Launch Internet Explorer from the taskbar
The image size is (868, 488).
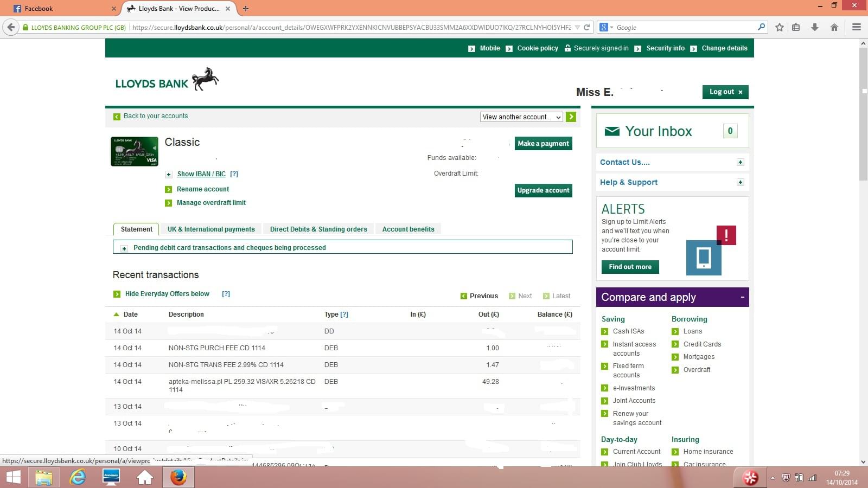tap(78, 477)
